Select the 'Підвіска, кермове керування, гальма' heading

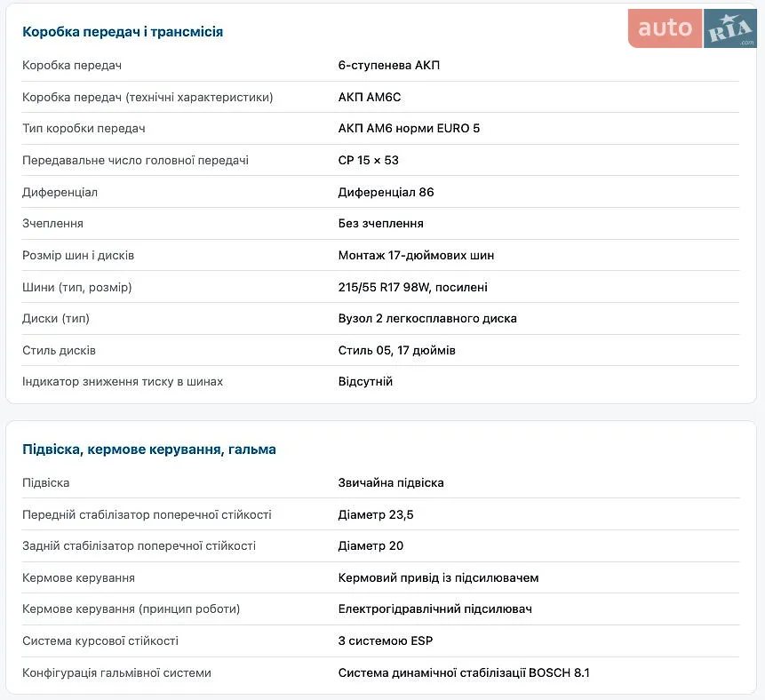[148, 449]
